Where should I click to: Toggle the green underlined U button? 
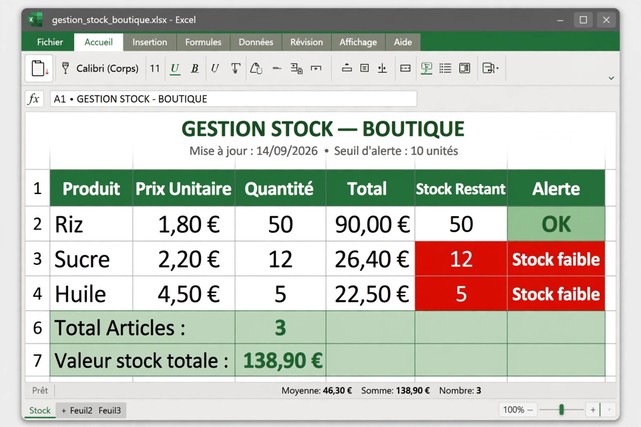click(175, 69)
